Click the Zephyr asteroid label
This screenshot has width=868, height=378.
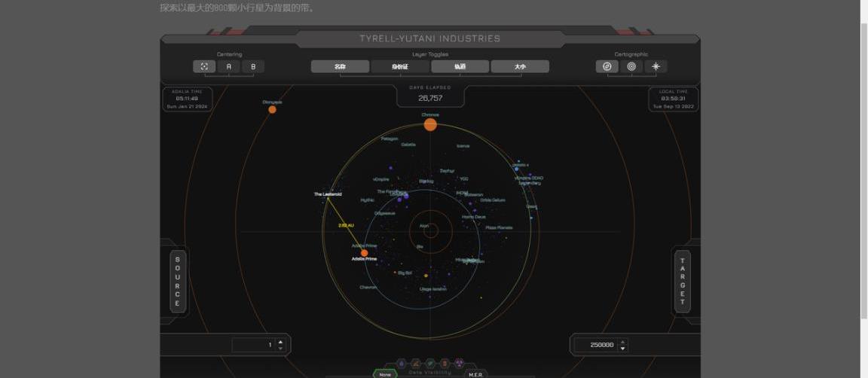pos(448,171)
